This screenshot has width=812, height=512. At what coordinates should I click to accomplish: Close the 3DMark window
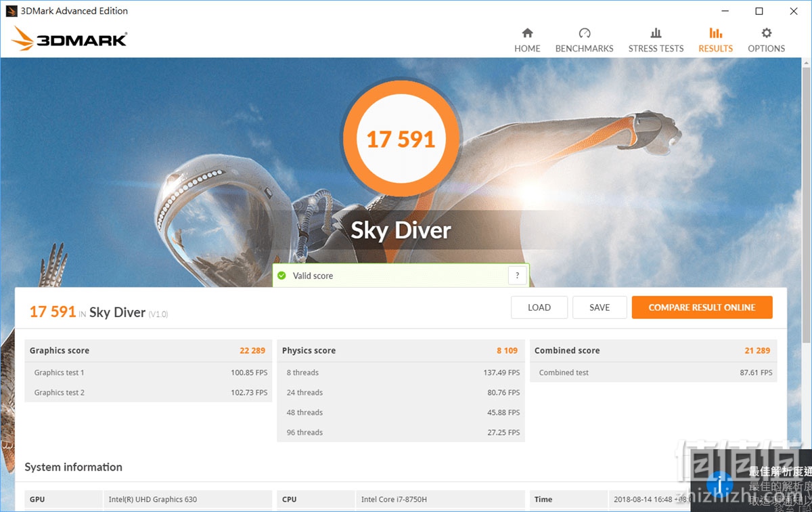(794, 11)
